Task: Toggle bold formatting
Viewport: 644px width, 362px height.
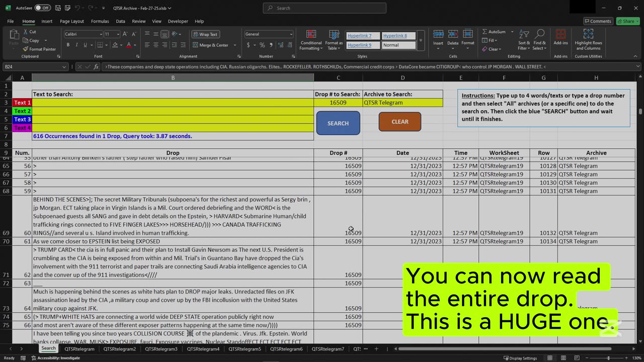Action: coord(68,45)
